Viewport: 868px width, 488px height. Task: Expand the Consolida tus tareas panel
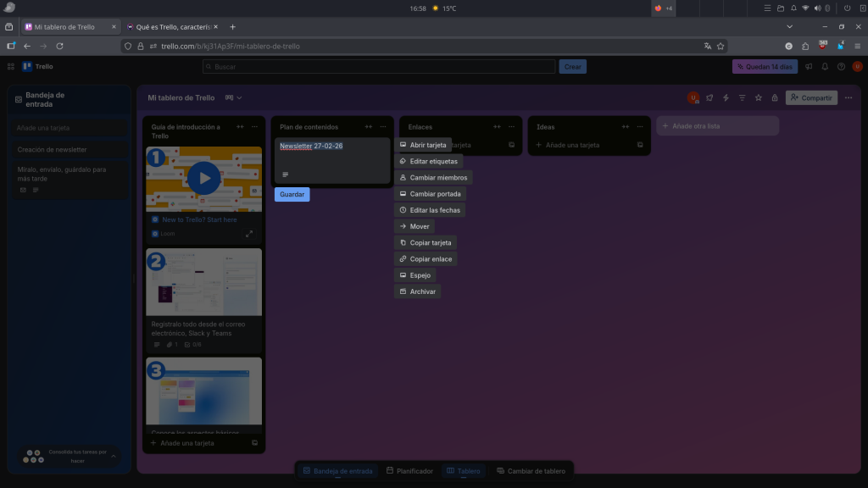[115, 456]
